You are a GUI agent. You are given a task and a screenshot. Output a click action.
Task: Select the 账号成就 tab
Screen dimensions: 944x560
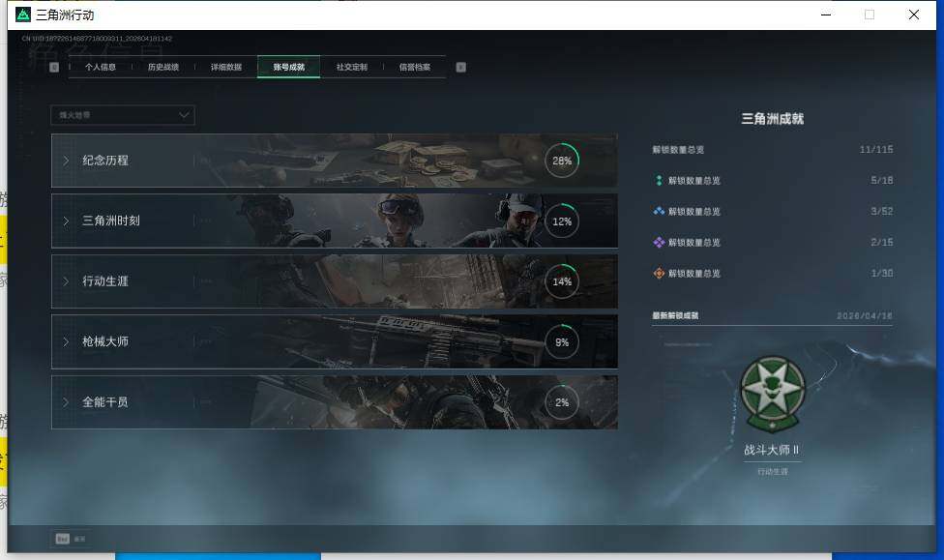(x=288, y=67)
